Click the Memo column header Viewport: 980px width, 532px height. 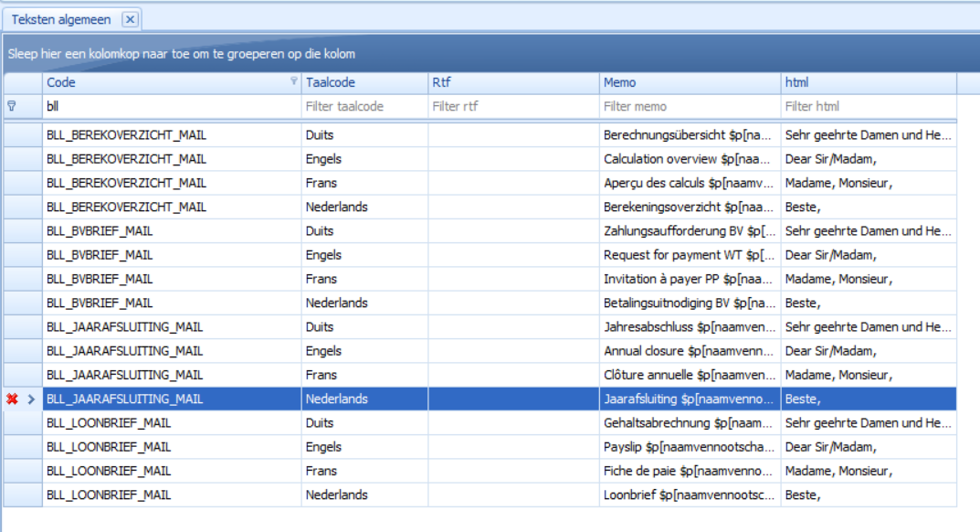point(690,82)
